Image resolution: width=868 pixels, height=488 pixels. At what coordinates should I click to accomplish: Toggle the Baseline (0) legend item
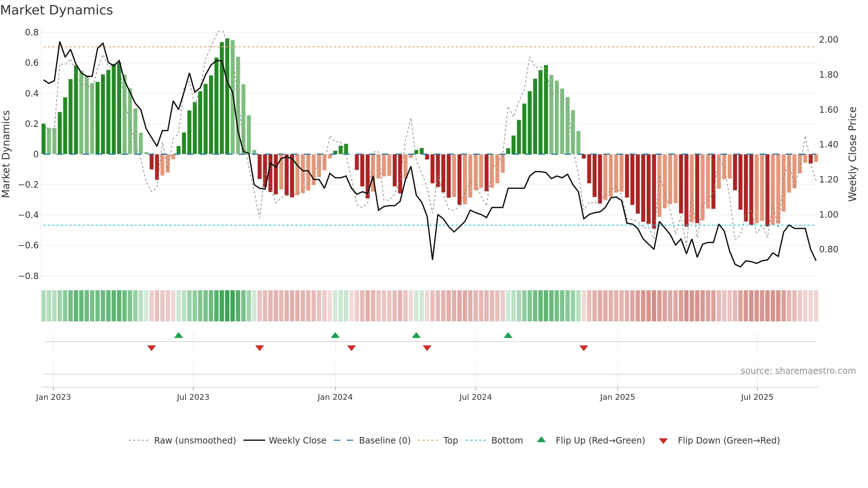pyautogui.click(x=372, y=440)
